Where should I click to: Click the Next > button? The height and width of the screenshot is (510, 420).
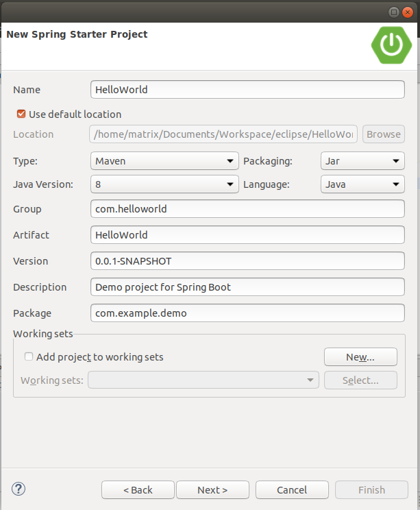point(212,490)
